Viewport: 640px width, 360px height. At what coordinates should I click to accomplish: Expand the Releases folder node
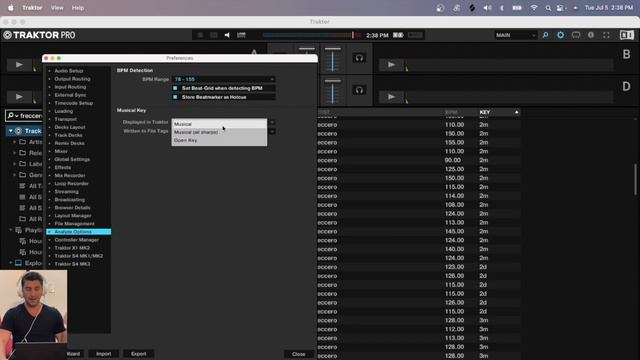click(15, 153)
